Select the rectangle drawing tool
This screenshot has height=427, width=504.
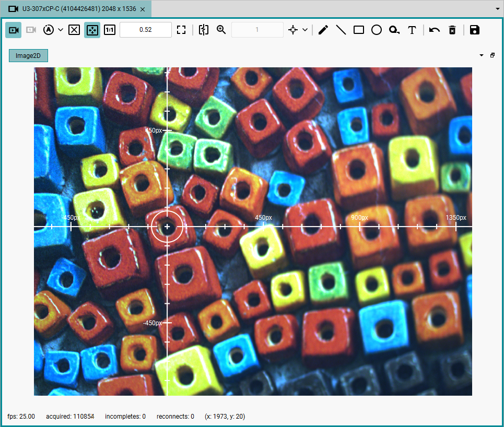pyautogui.click(x=359, y=30)
